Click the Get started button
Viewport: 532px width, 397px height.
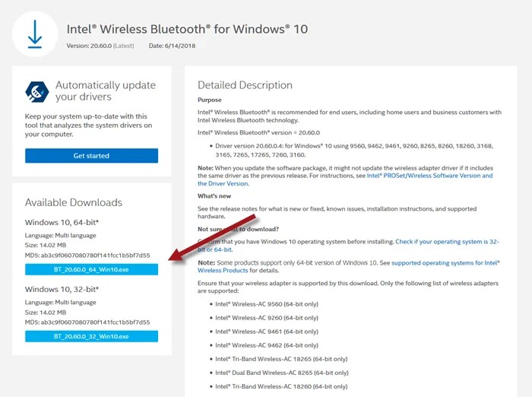91,156
